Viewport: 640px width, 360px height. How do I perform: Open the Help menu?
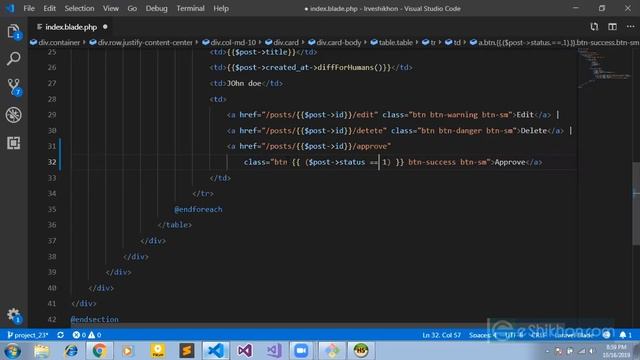[x=221, y=8]
